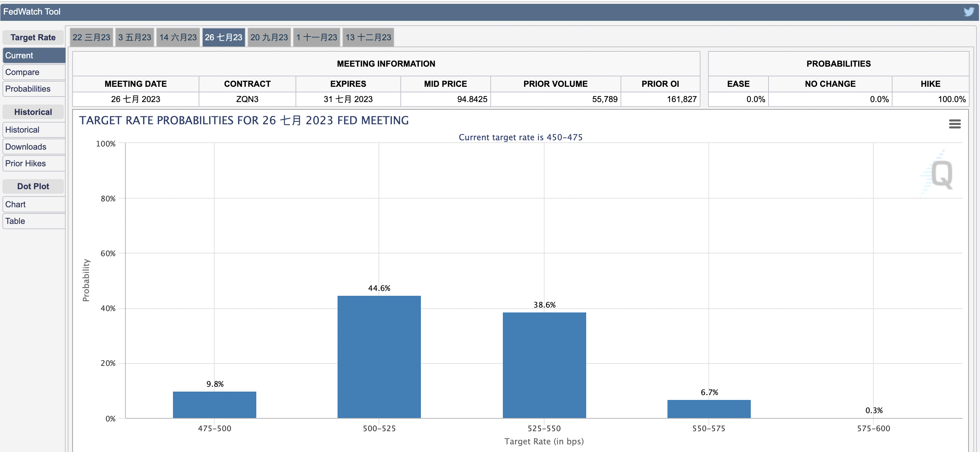Click the EXPIRES column header

pos(348,84)
